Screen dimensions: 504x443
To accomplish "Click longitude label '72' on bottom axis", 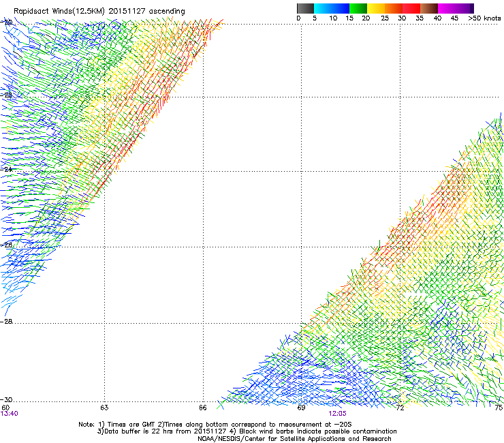I will [x=400, y=408].
